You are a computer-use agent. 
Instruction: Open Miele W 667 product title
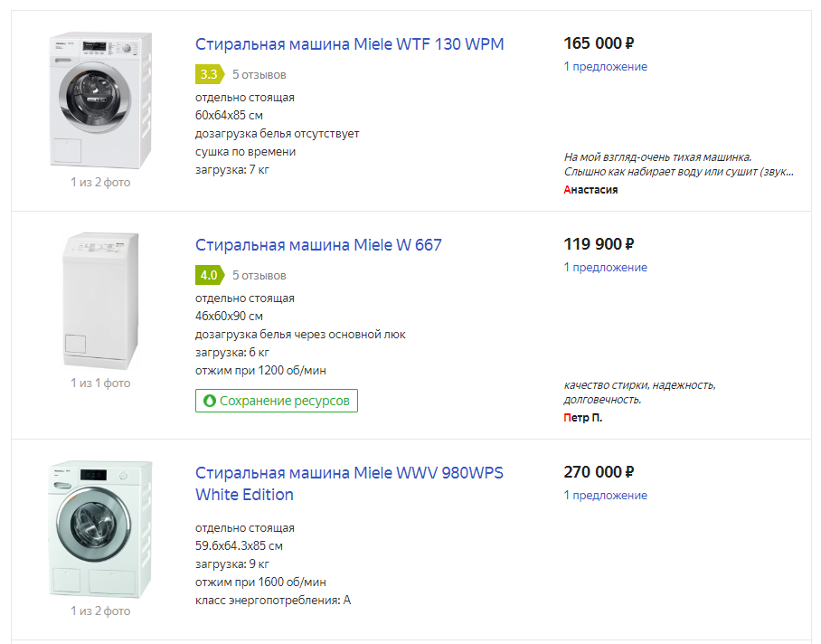tap(318, 245)
